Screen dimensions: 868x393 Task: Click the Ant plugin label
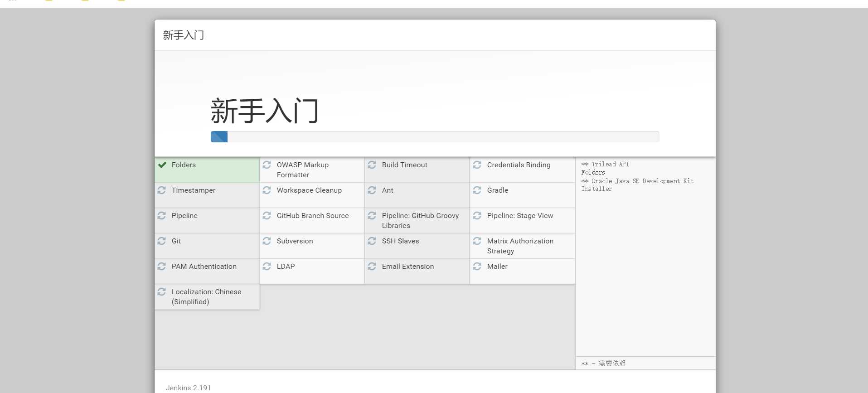click(x=388, y=190)
